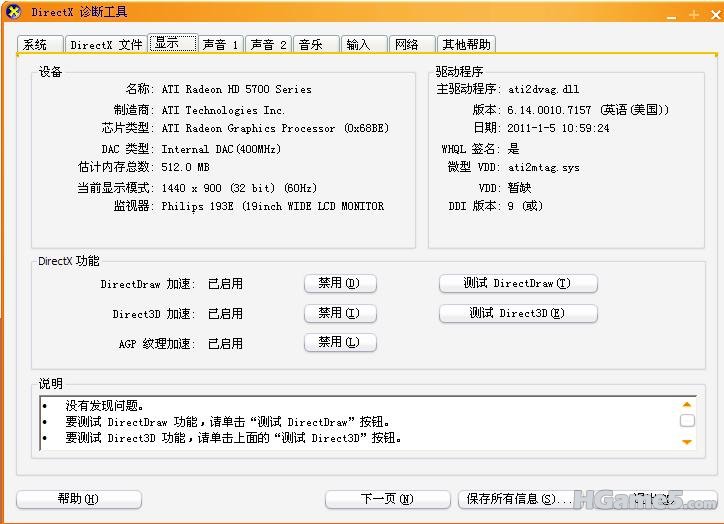The height and width of the screenshot is (524, 724).
Task: Switch to the 系统 tab
Action: tap(40, 44)
